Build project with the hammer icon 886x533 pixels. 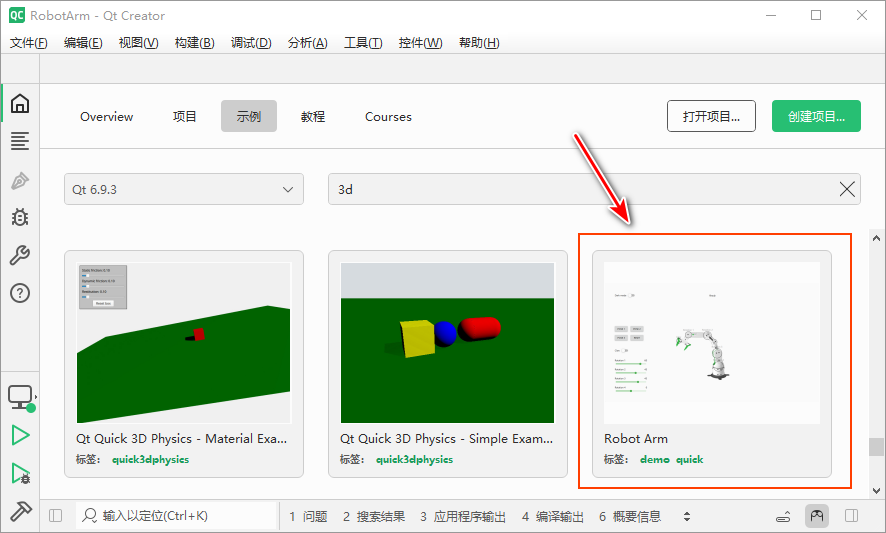click(19, 510)
